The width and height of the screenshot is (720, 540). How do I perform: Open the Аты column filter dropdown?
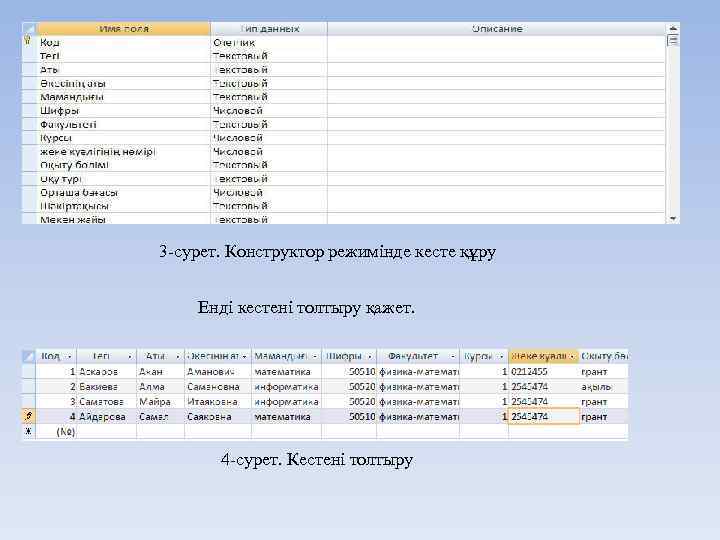(178, 356)
